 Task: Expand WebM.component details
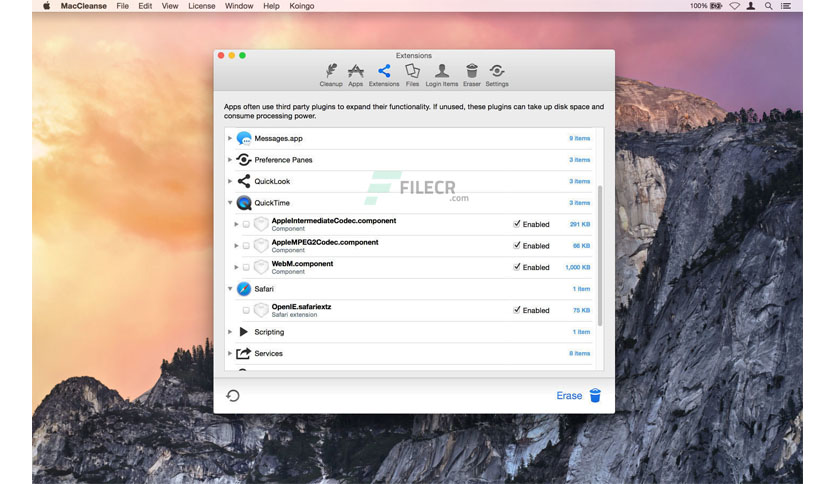[236, 268]
